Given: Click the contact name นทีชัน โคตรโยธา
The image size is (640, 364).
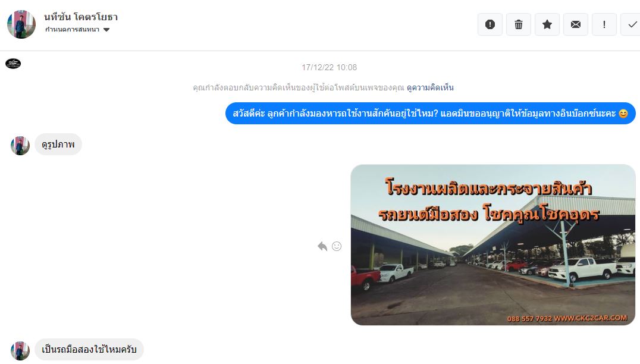Looking at the screenshot, I should (81, 17).
